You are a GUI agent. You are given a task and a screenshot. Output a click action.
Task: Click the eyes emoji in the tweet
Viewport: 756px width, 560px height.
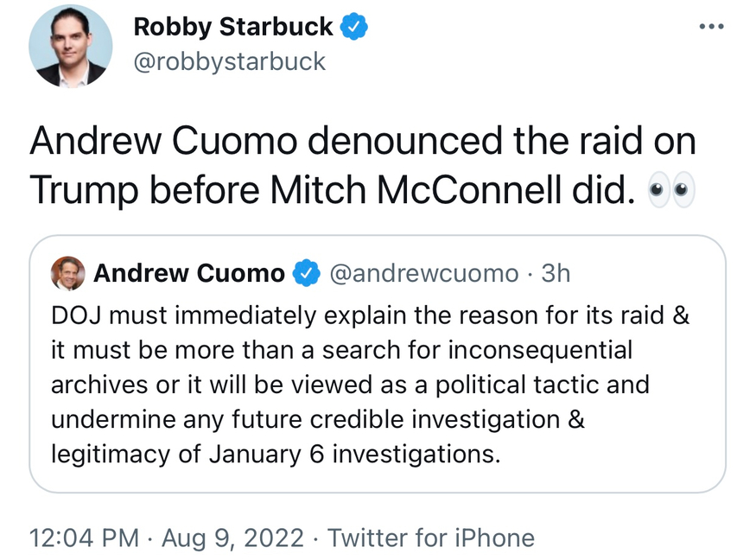[671, 190]
